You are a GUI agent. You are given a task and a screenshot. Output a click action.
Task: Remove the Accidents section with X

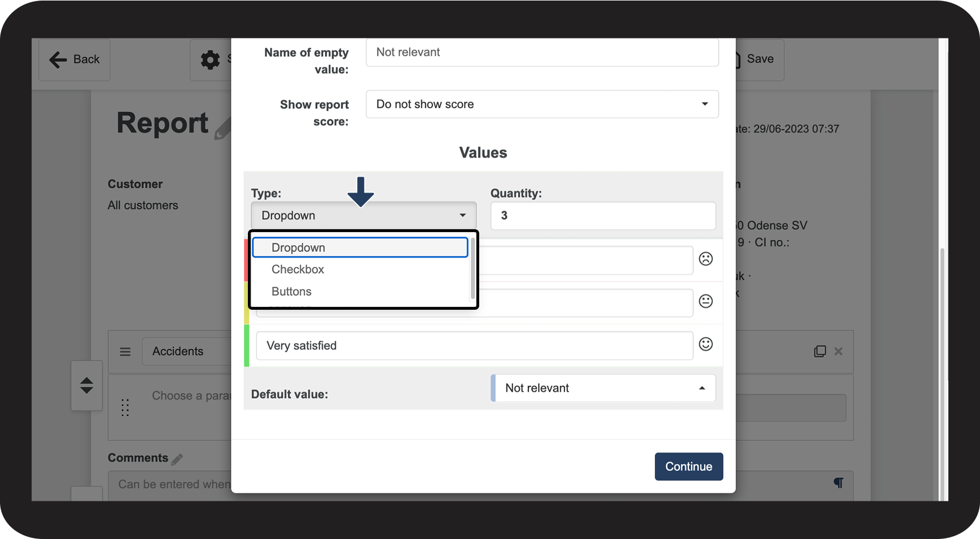(x=839, y=351)
